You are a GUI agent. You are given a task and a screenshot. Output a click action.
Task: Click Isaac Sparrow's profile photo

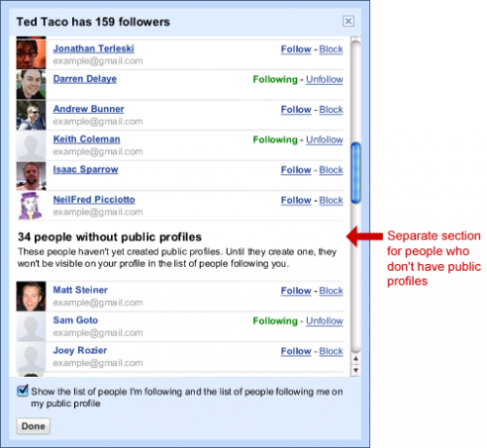(x=31, y=175)
